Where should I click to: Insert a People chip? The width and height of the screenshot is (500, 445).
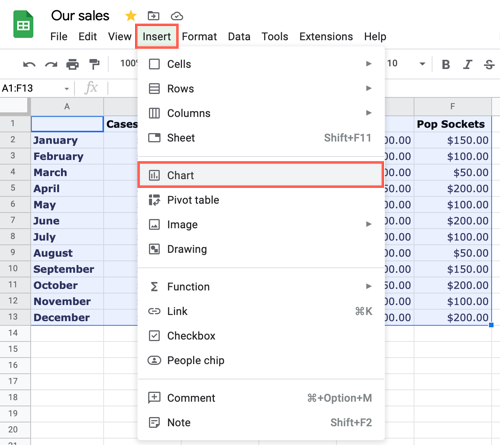click(x=261, y=360)
